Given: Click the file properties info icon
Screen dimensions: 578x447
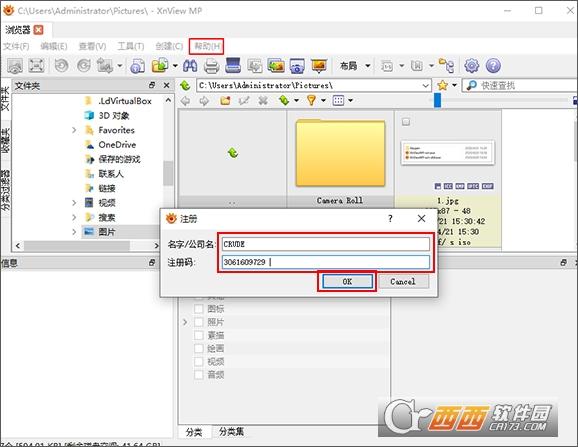Looking at the screenshot, I should pos(137,66).
